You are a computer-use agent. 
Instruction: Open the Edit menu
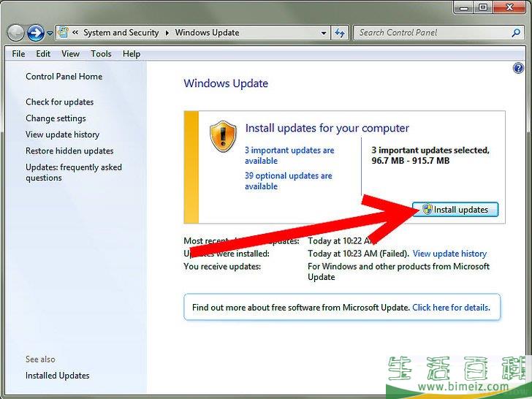[43, 53]
